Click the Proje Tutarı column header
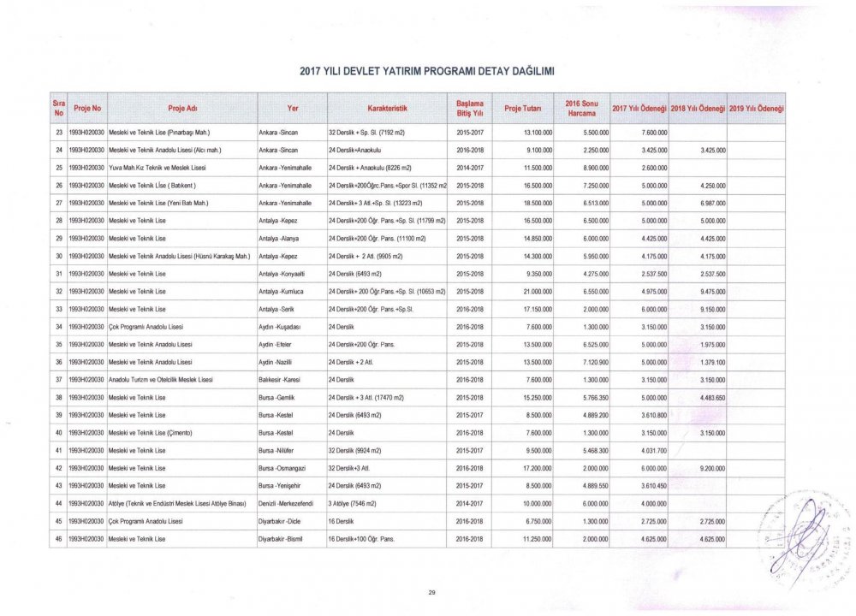 pyautogui.click(x=523, y=107)
